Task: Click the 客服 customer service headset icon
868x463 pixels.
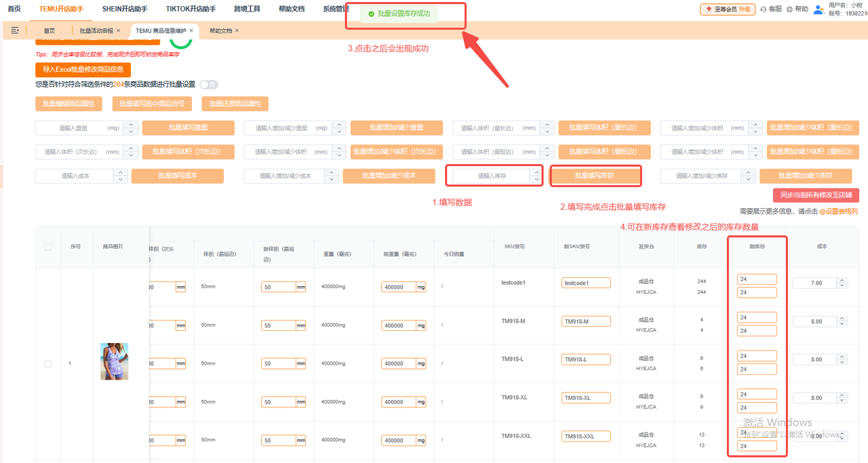Action: pos(764,9)
